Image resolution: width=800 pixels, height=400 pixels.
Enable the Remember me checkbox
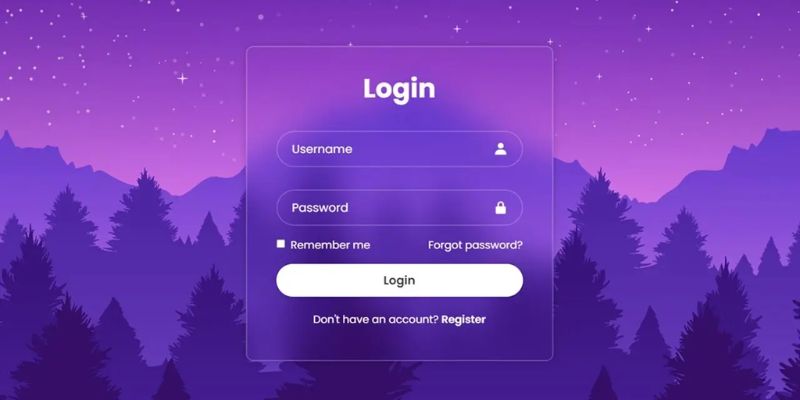tap(281, 244)
